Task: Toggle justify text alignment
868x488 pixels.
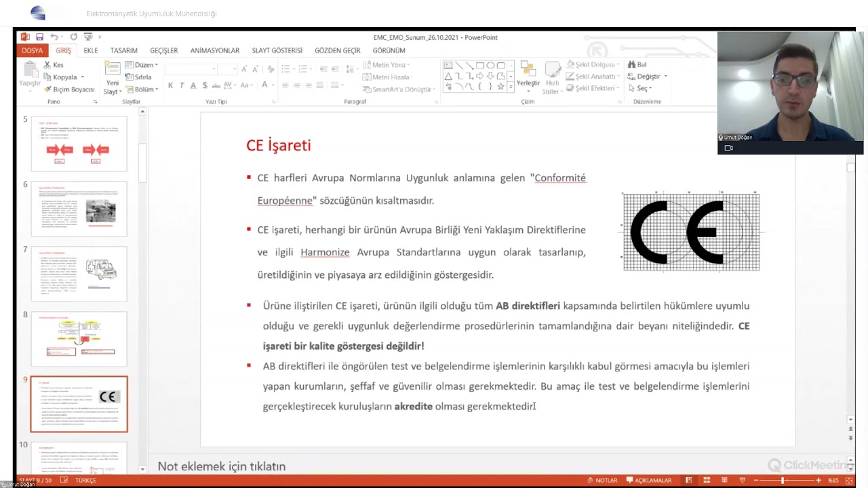Action: tap(320, 85)
